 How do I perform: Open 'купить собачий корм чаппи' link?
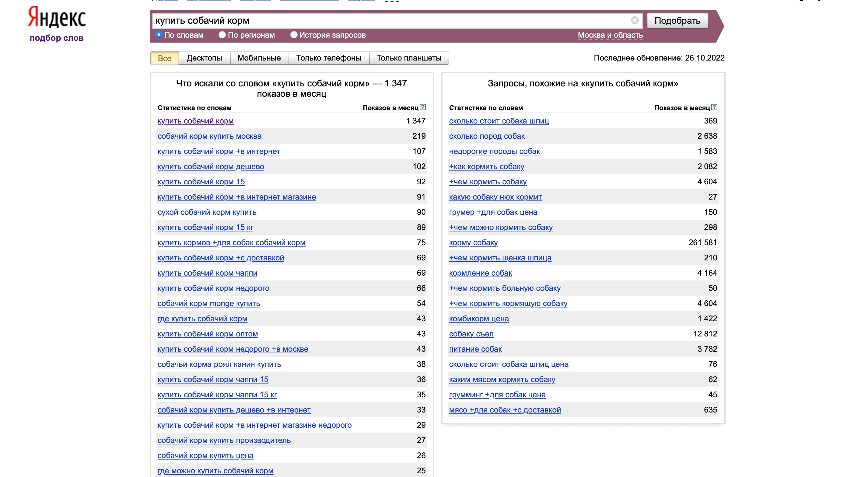[208, 273]
